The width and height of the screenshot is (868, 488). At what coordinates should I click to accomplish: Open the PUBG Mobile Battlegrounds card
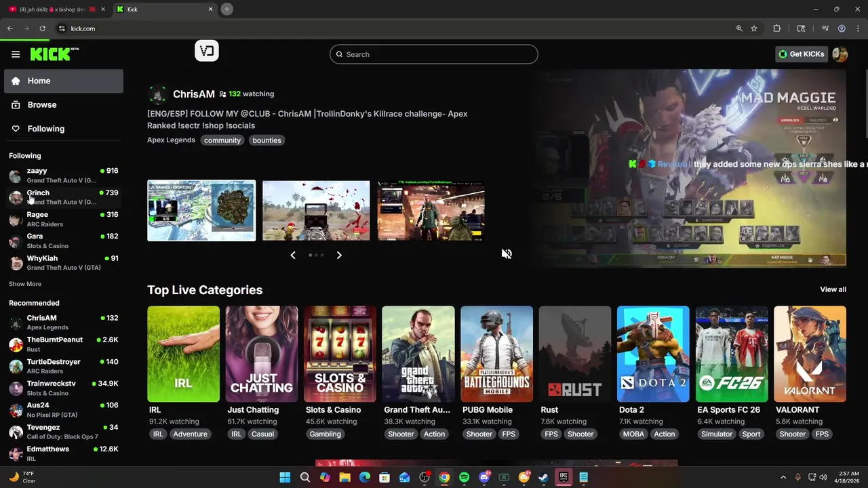click(496, 354)
